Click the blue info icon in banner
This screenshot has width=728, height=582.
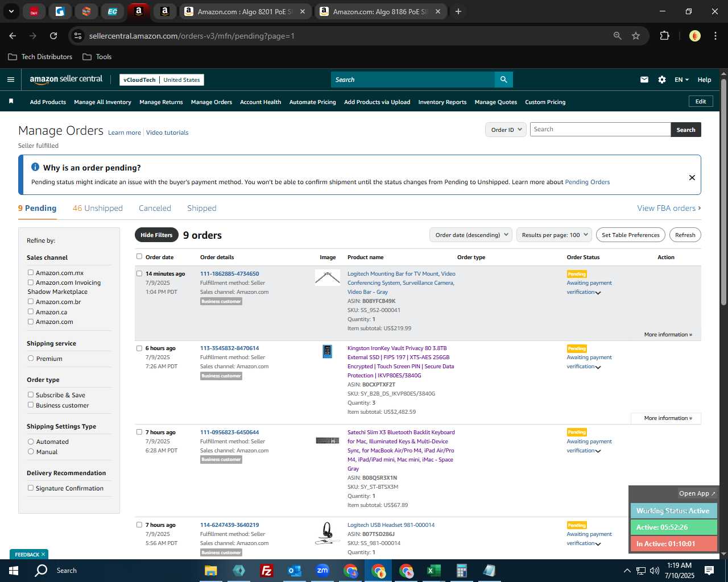(x=35, y=167)
